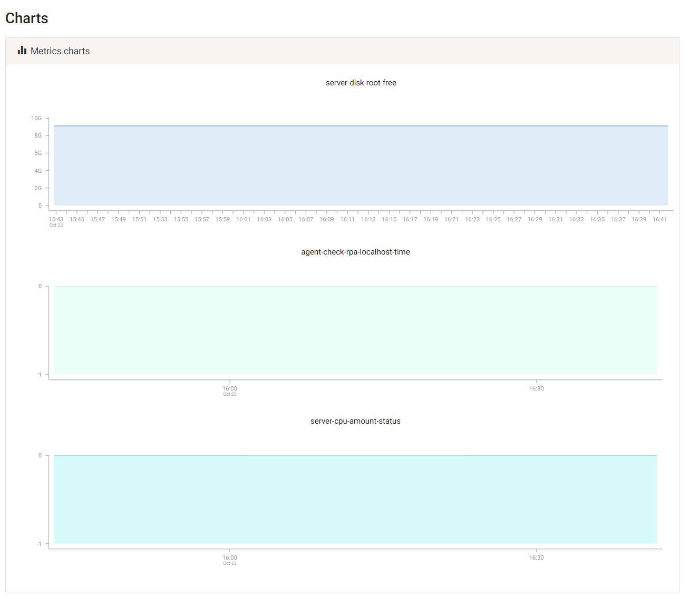Click 16:00 label under the cpu amount chart
The image size is (690, 616).
[230, 558]
